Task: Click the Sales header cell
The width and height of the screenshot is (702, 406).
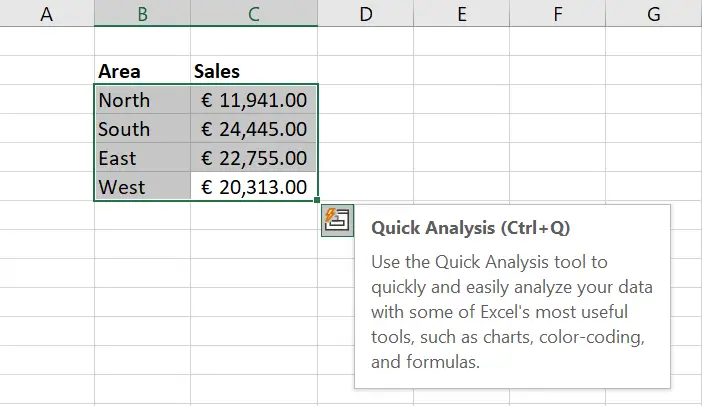Action: click(x=254, y=70)
